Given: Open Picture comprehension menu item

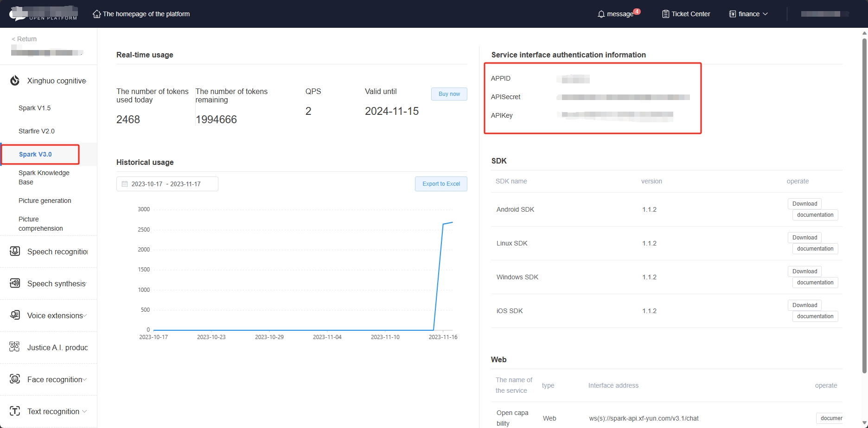Looking at the screenshot, I should (41, 224).
